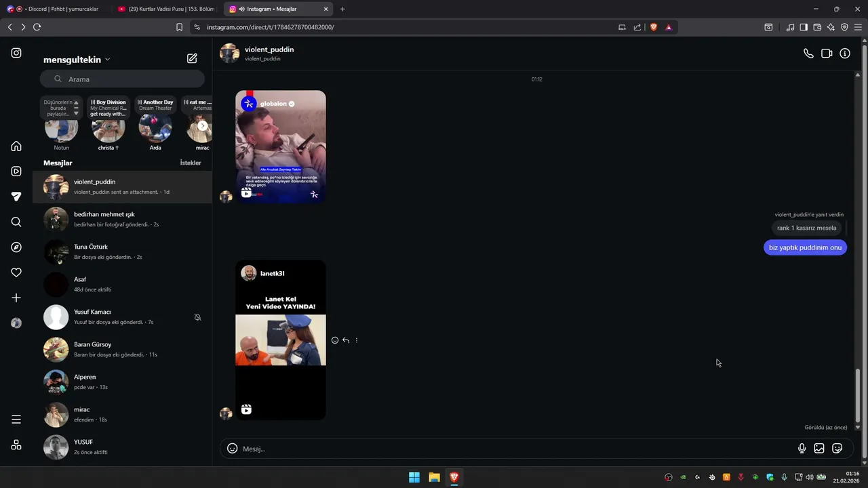Open profile avatar in left sidebar
868x488 pixels.
coord(16,323)
